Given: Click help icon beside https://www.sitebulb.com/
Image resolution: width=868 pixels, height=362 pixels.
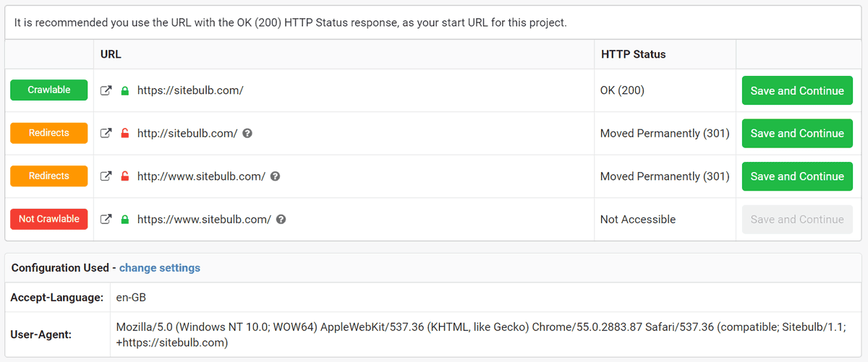Looking at the screenshot, I should (x=281, y=220).
